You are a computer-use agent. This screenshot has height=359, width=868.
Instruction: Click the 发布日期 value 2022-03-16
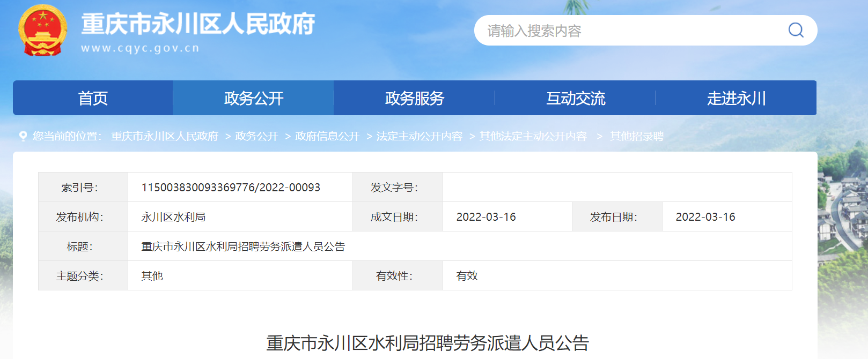[705, 216]
